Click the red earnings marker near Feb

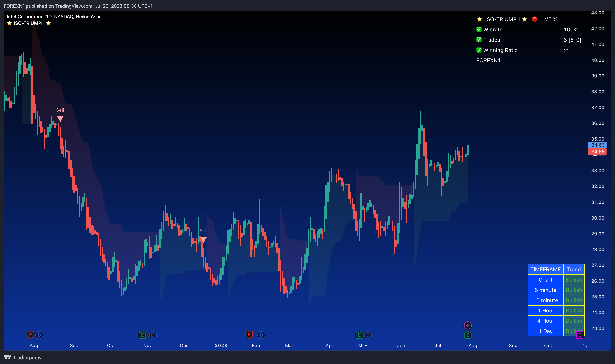[x=249, y=335]
